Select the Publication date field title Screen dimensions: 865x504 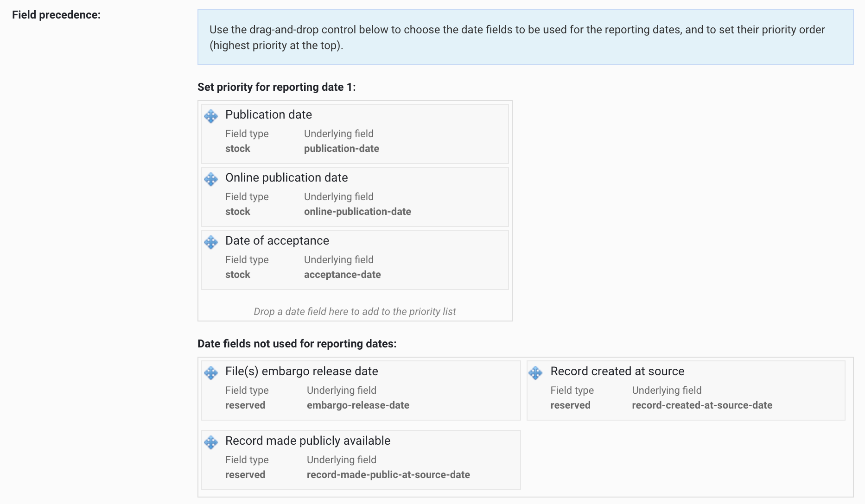[268, 114]
